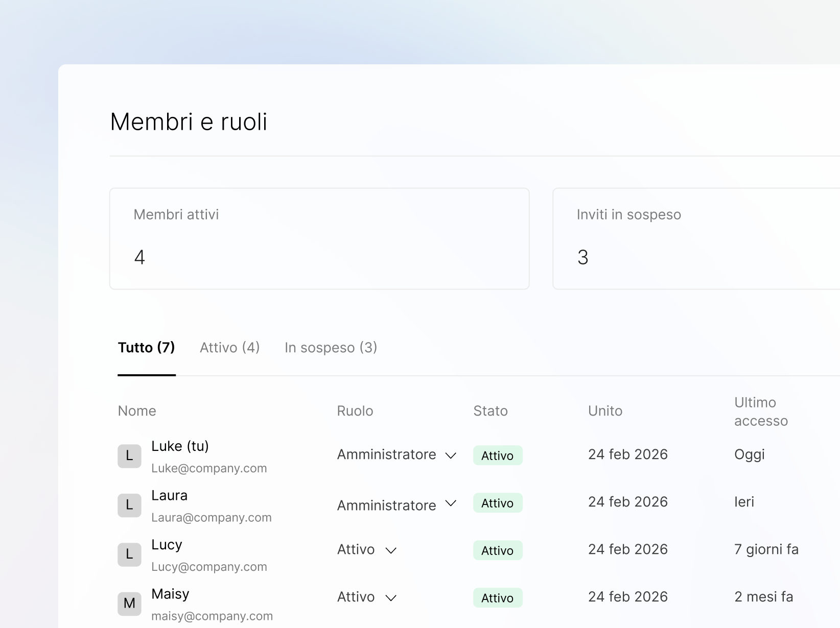Click the Inviti in sospeso card
The height and width of the screenshot is (628, 840).
click(696, 239)
